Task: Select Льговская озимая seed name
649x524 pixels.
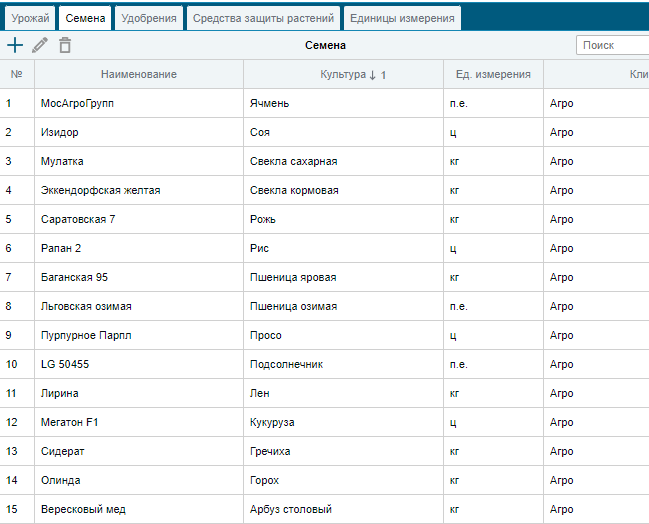Action: 86,306
